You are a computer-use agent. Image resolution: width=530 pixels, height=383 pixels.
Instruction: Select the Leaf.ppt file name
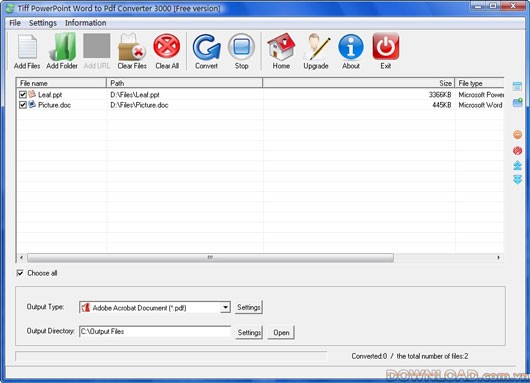point(50,95)
